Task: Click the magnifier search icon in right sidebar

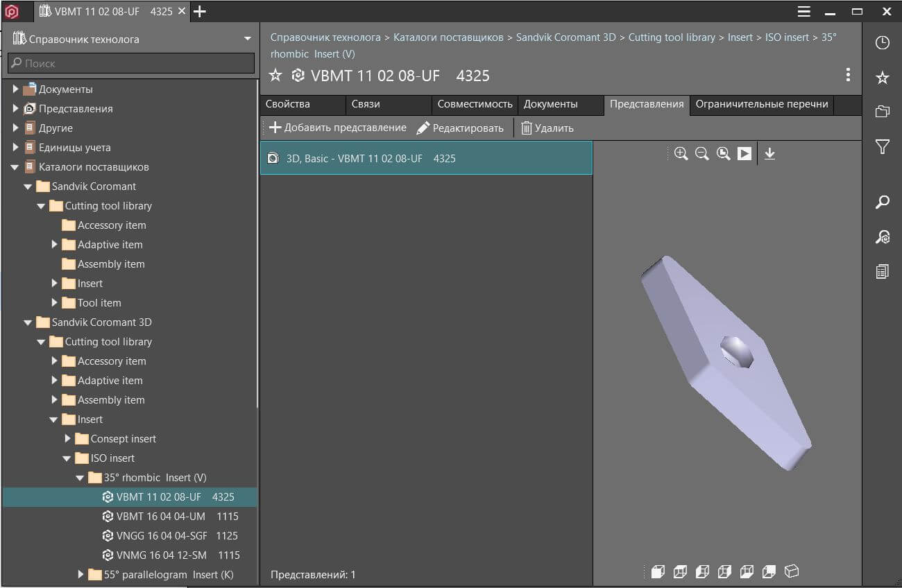Action: click(882, 202)
